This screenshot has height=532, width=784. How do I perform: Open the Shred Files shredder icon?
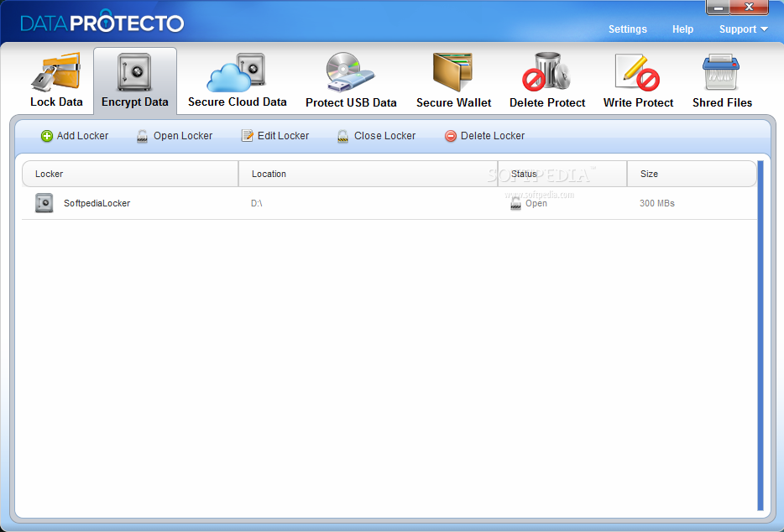[721, 72]
